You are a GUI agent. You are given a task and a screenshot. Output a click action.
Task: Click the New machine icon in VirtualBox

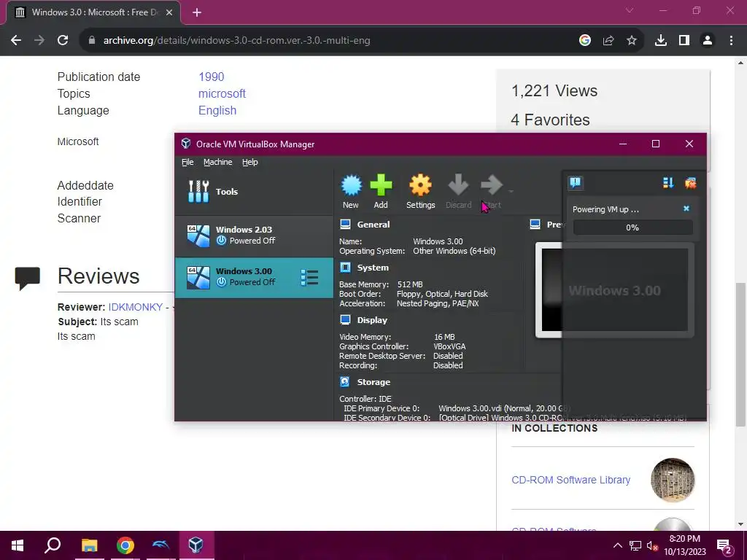[x=351, y=186]
